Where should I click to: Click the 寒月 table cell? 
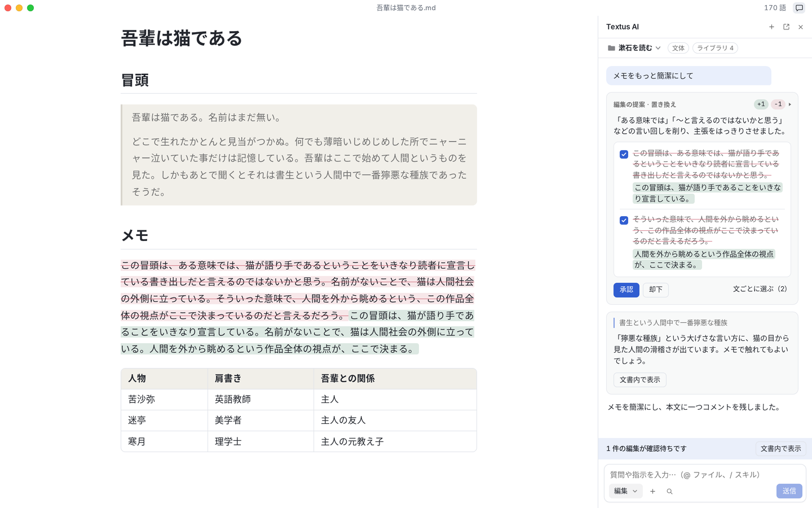click(164, 441)
